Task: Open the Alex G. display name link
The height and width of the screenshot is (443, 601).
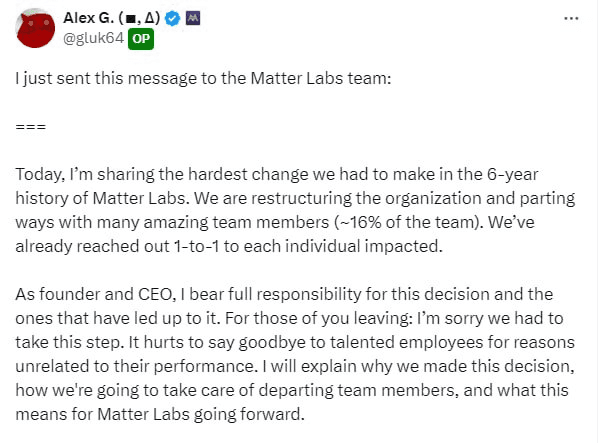Action: click(85, 18)
